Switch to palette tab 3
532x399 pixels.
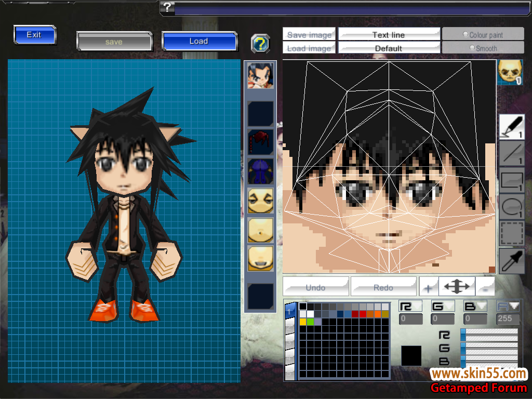(290, 342)
